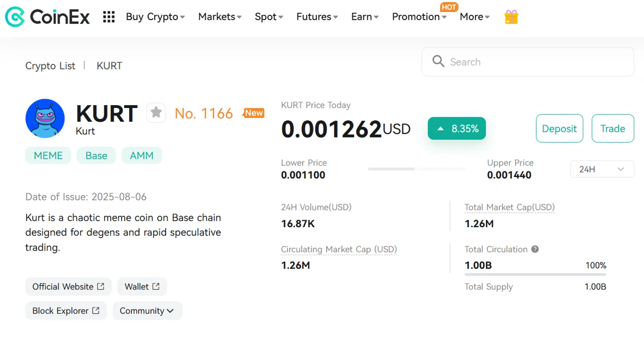Screen dimensions: 644x338
Task: Expand the Community links dropdown
Action: (x=147, y=311)
